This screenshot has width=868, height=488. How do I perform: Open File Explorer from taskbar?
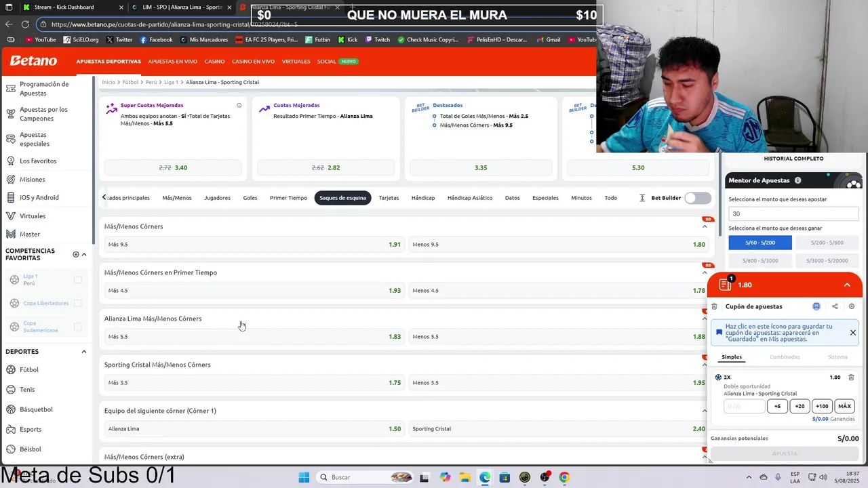point(465,477)
